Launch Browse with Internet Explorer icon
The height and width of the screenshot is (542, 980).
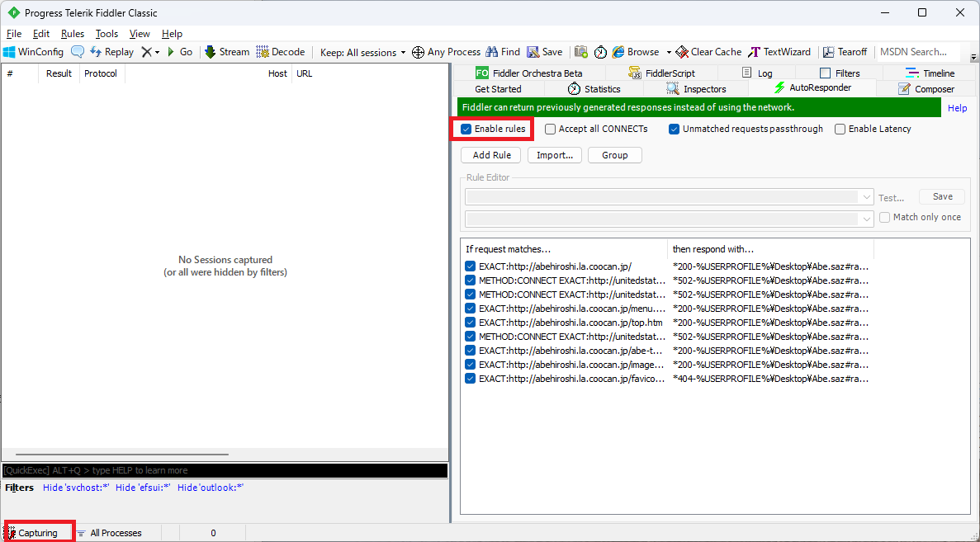[x=618, y=52]
